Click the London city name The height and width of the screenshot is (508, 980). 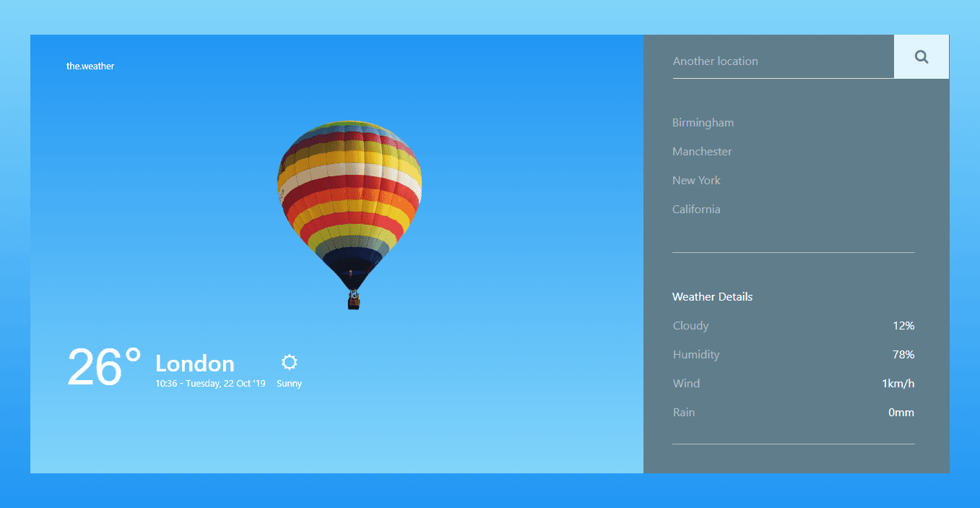pyautogui.click(x=194, y=363)
